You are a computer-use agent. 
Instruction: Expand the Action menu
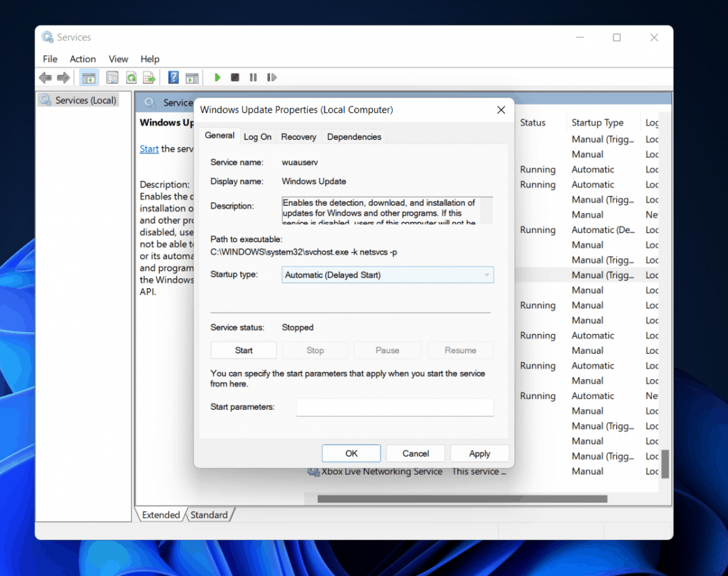tap(82, 59)
